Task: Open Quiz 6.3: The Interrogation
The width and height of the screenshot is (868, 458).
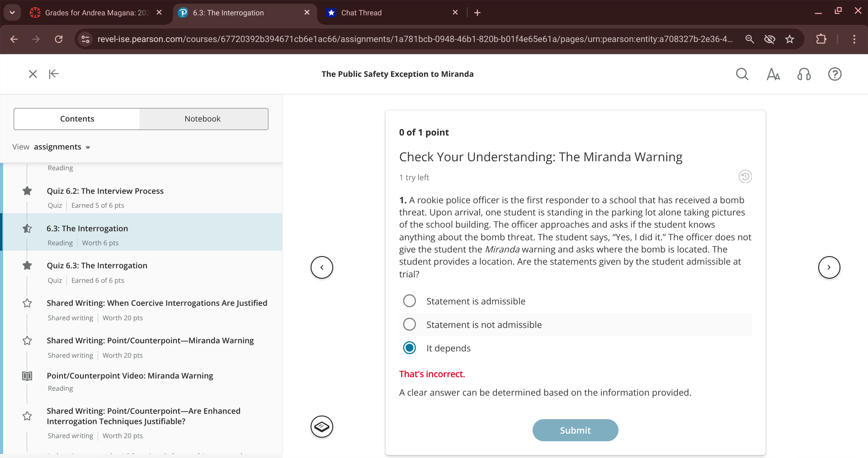Action: (97, 266)
